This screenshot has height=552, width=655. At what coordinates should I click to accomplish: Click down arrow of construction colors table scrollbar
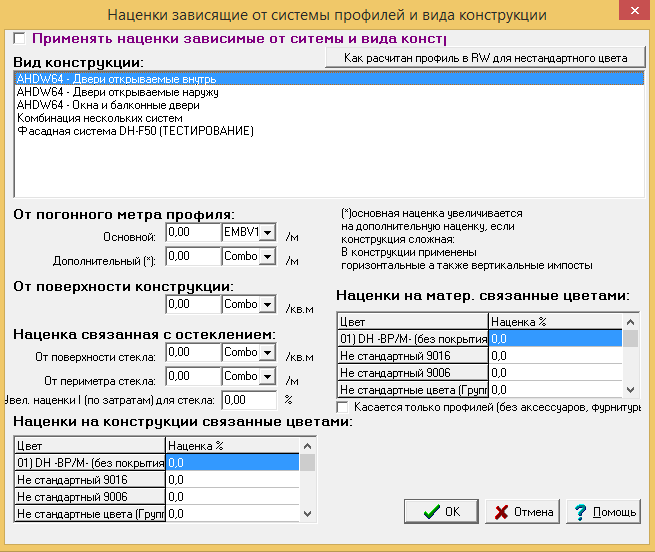pyautogui.click(x=307, y=514)
